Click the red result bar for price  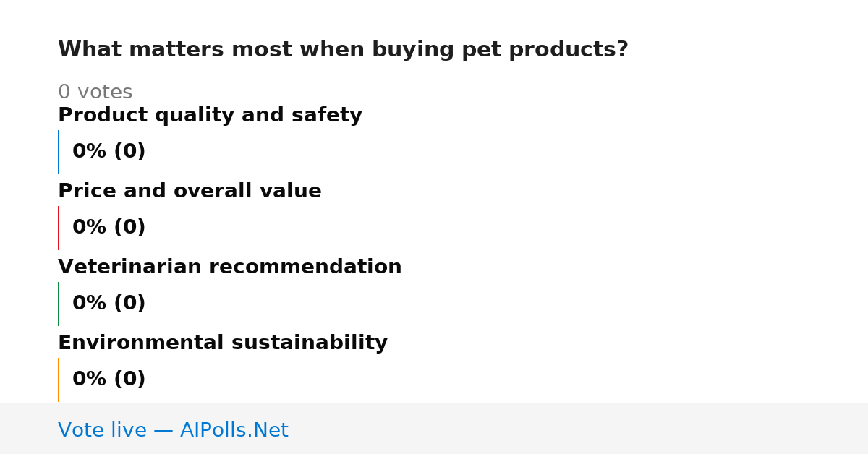click(x=58, y=228)
